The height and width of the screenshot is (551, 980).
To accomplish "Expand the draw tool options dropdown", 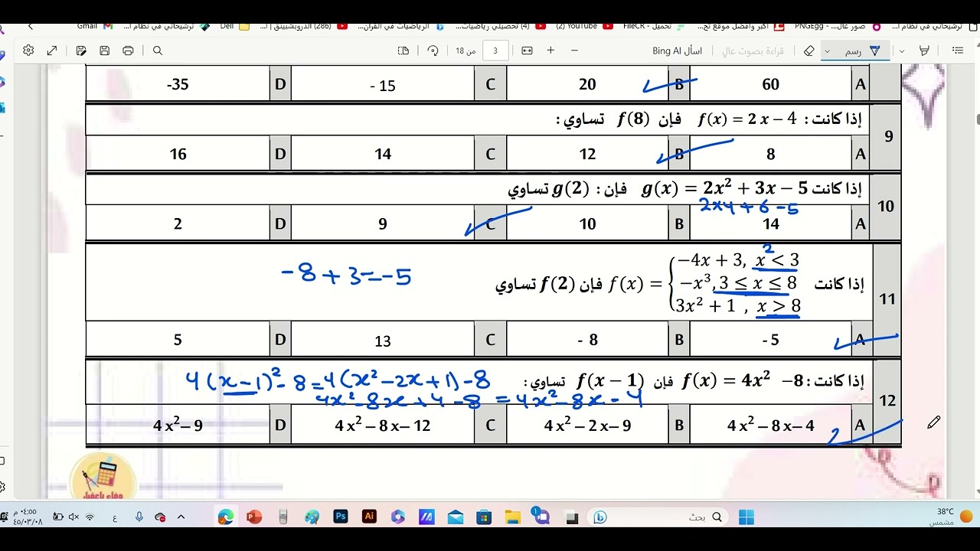I will (x=827, y=51).
